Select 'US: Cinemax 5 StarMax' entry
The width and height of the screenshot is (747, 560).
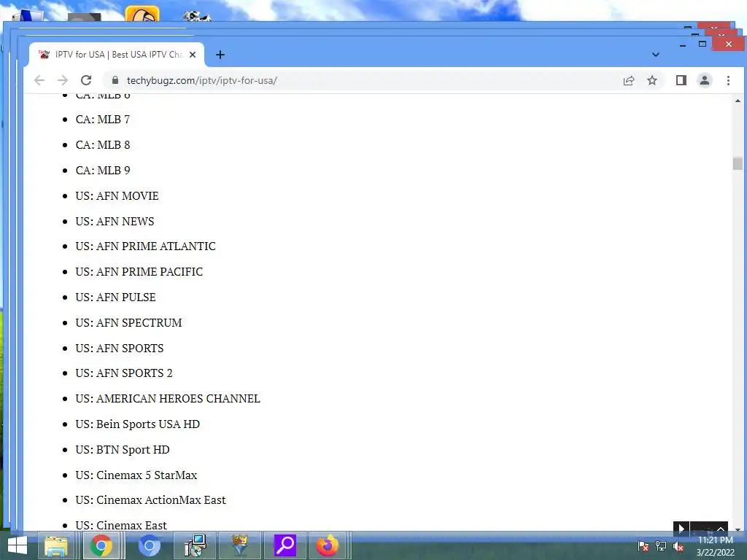(x=136, y=475)
